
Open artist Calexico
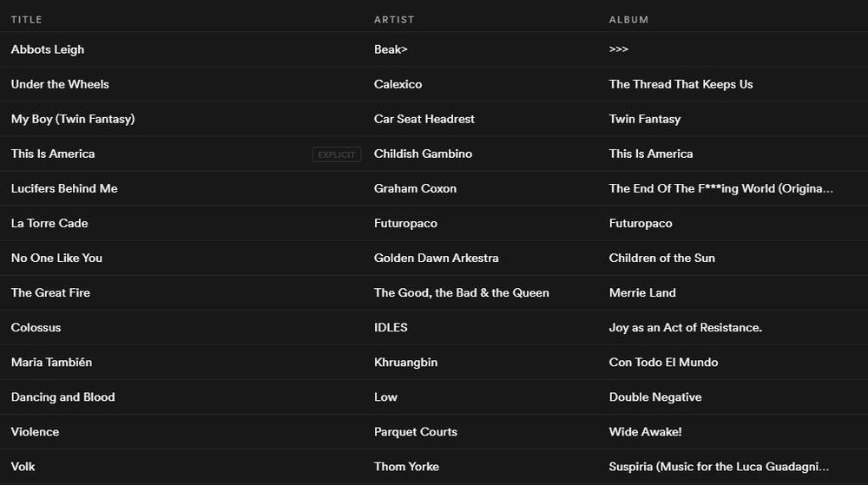(398, 84)
